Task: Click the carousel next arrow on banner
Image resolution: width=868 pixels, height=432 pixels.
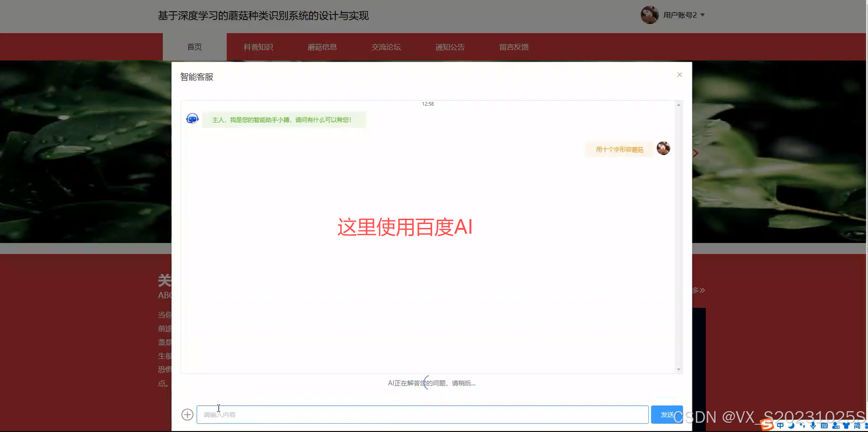Action: tap(695, 153)
